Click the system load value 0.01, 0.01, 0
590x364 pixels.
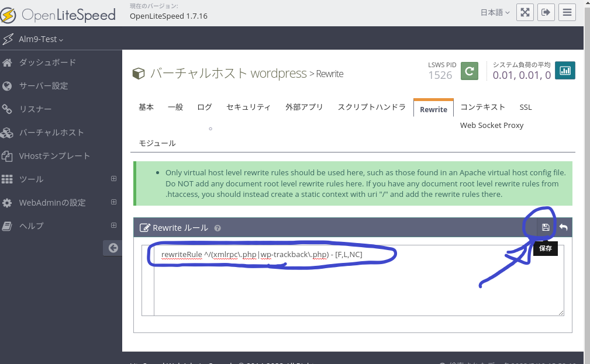[x=522, y=75]
